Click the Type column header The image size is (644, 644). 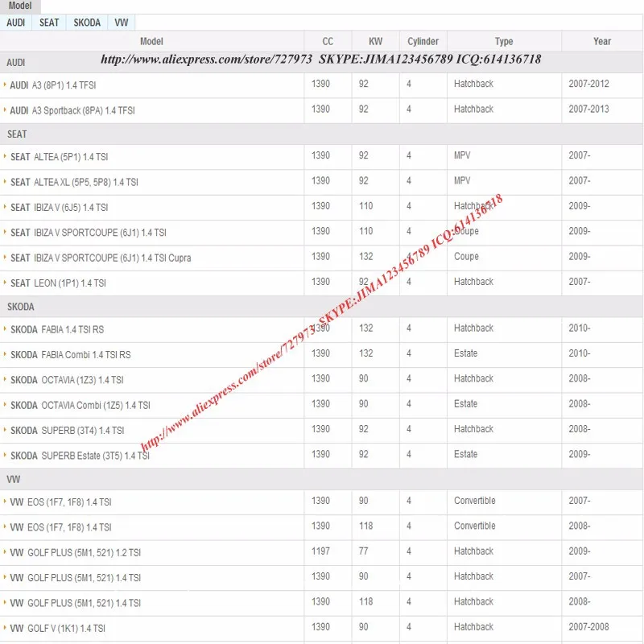tap(504, 42)
